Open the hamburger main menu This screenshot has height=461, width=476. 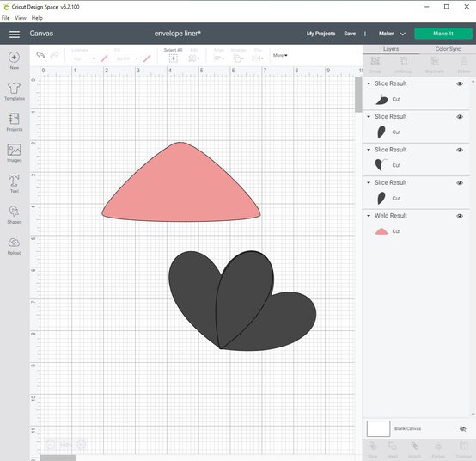[x=15, y=34]
